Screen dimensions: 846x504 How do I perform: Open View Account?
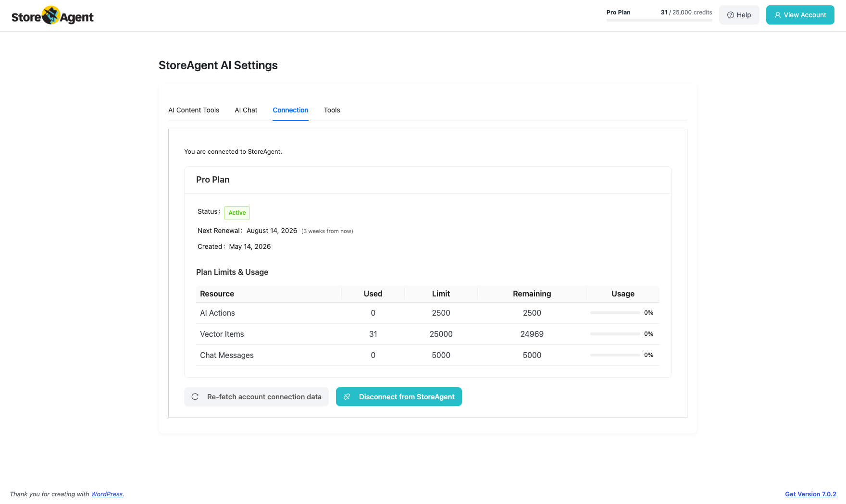pyautogui.click(x=800, y=15)
